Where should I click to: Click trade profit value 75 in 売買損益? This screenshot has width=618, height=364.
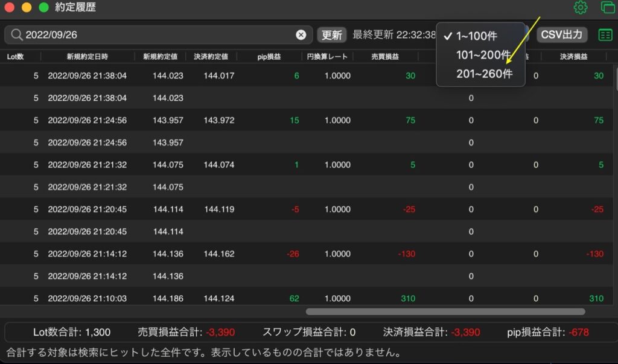[x=410, y=120]
